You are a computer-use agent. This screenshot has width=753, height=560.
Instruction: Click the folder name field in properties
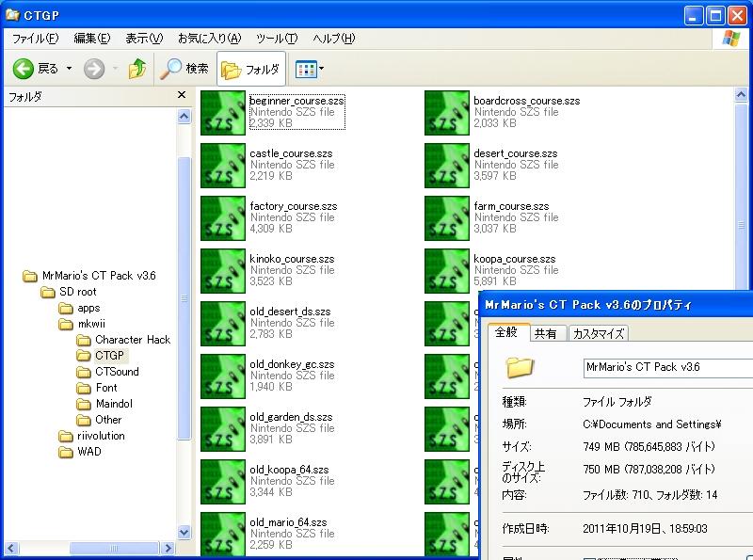tap(668, 368)
